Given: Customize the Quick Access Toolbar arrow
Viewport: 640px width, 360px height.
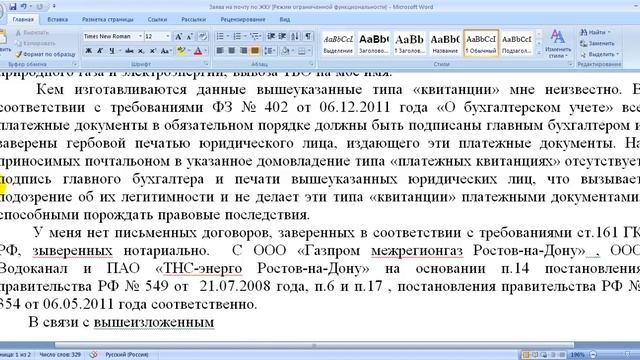Looking at the screenshot, I should pos(54,7).
